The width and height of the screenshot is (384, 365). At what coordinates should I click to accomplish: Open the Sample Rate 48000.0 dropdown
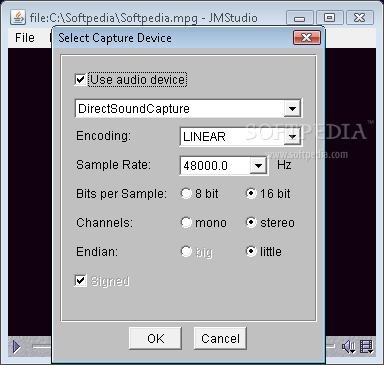pos(258,166)
